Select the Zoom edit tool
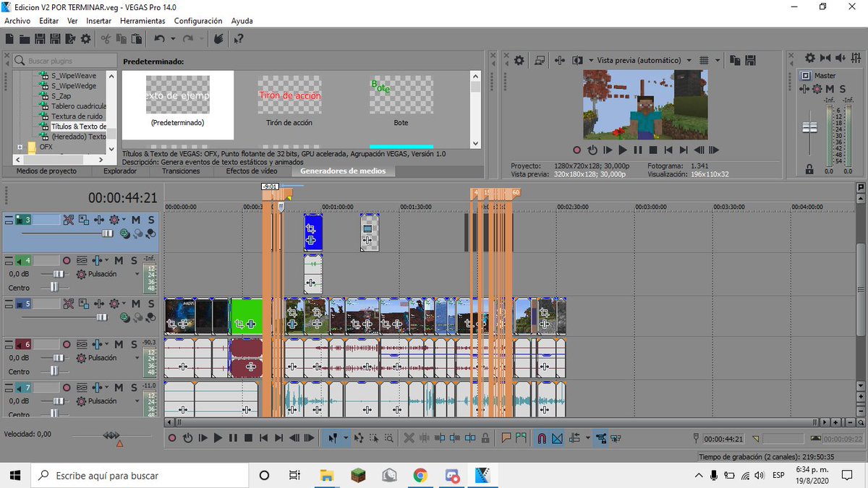This screenshot has height=488, width=868. pyautogui.click(x=388, y=437)
